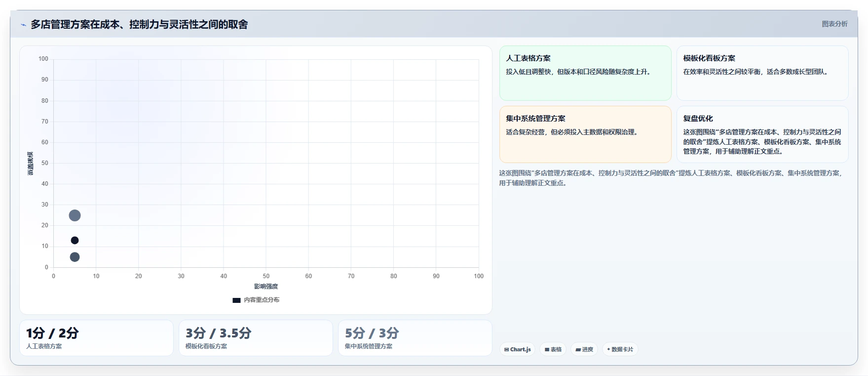Click the 集中系统管理方案 label under 5分 / 3分

pos(369,346)
